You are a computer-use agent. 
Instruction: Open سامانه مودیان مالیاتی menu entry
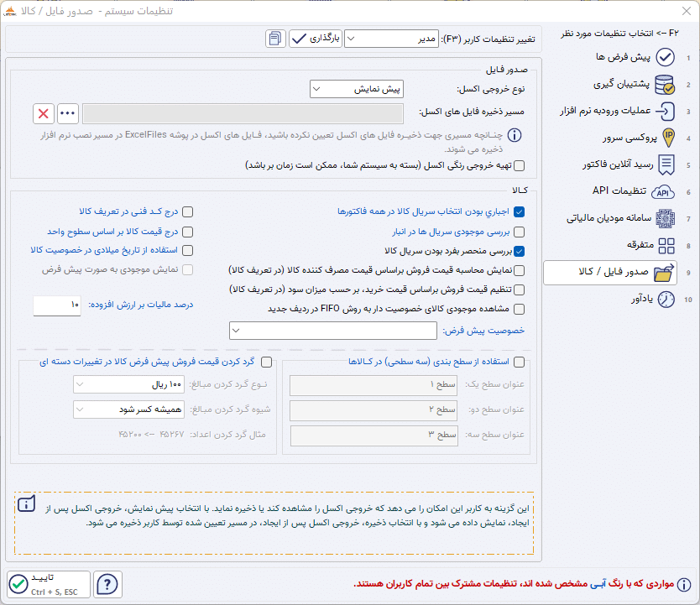point(609,218)
